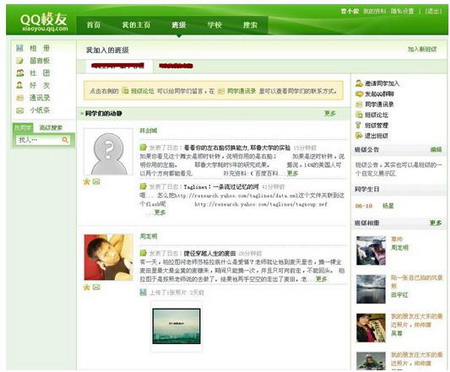Click the star icon under the gray placeholder avatar
This screenshot has width=450, height=372.
pos(87,182)
